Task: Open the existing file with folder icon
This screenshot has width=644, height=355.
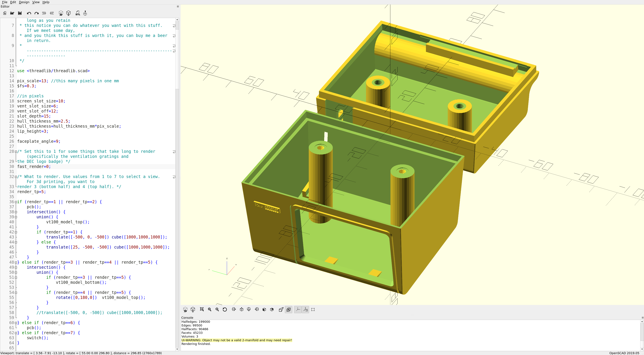Action: pos(12,13)
